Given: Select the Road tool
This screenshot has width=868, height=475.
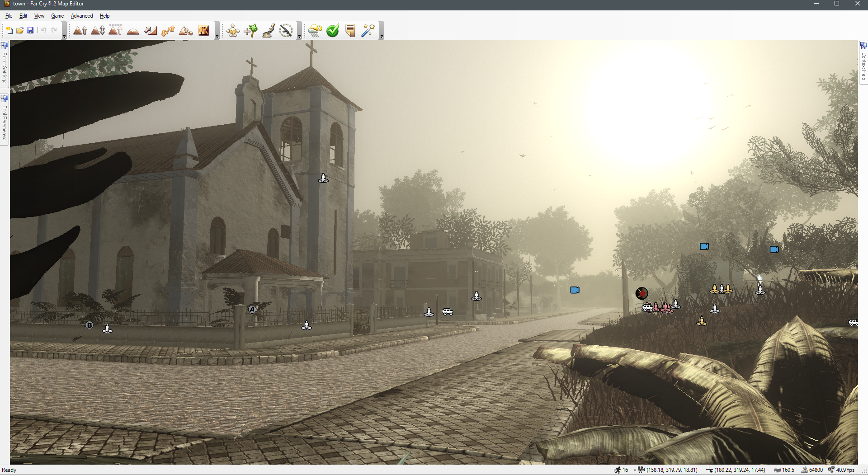Looking at the screenshot, I should coord(268,30).
